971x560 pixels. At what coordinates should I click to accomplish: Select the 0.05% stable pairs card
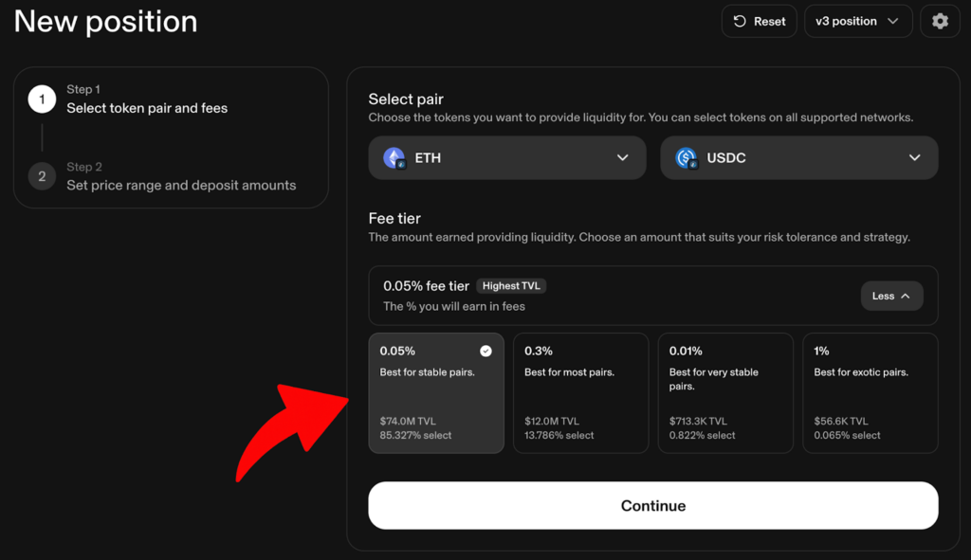(436, 393)
